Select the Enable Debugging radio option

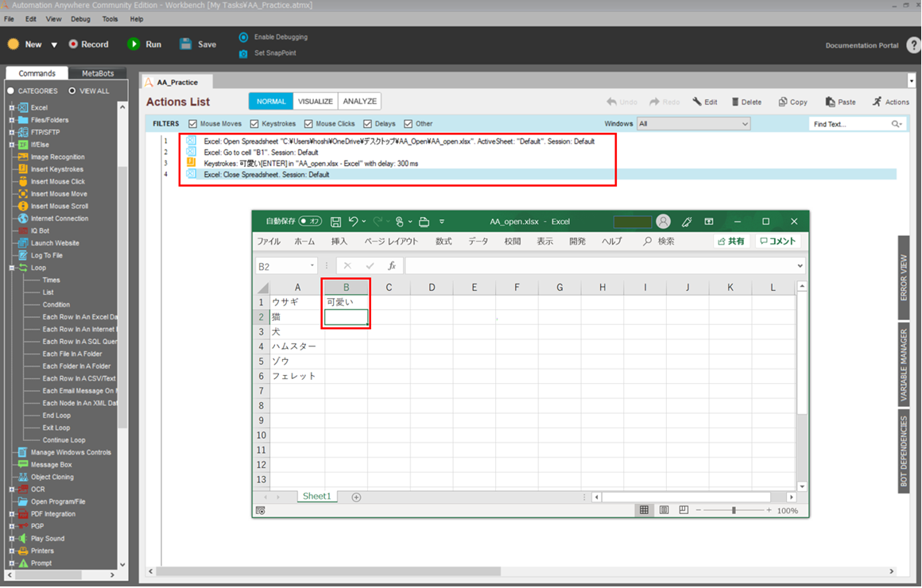coord(243,37)
